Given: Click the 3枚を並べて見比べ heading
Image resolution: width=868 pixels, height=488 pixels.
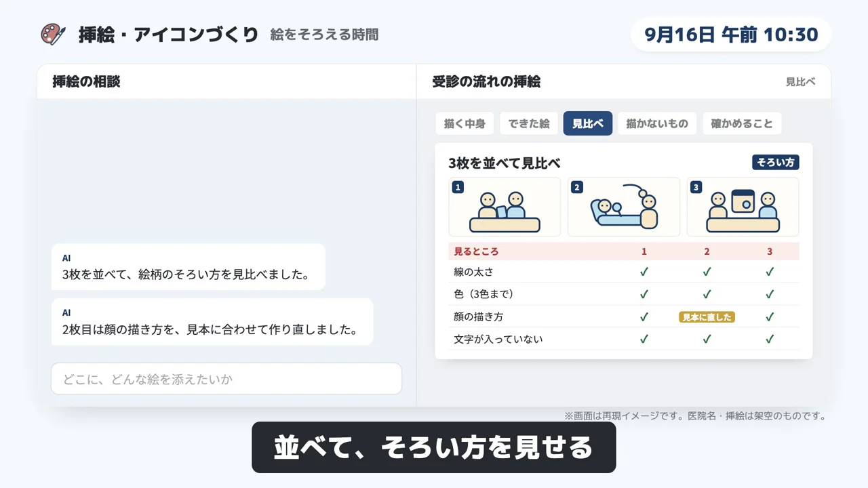Looking at the screenshot, I should coord(505,163).
